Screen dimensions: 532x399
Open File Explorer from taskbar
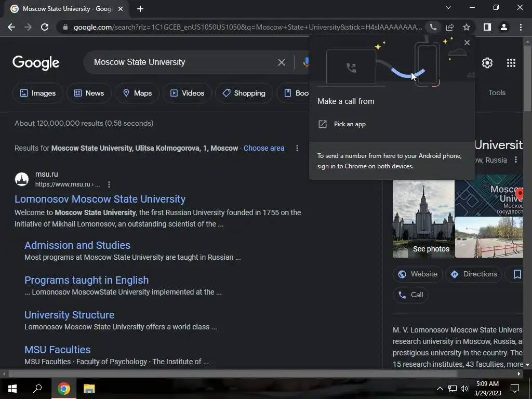pos(89,389)
